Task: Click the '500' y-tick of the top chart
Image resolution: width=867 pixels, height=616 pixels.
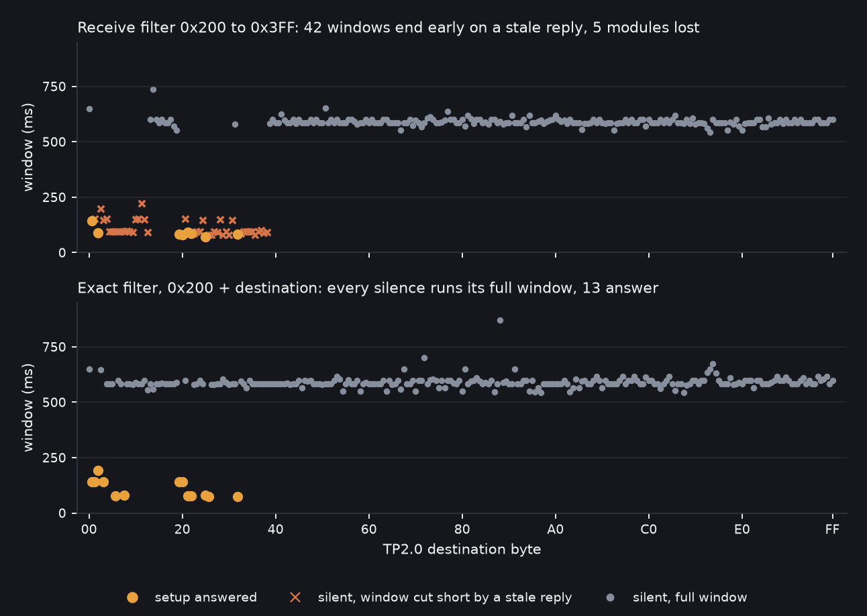Action: [x=56, y=142]
